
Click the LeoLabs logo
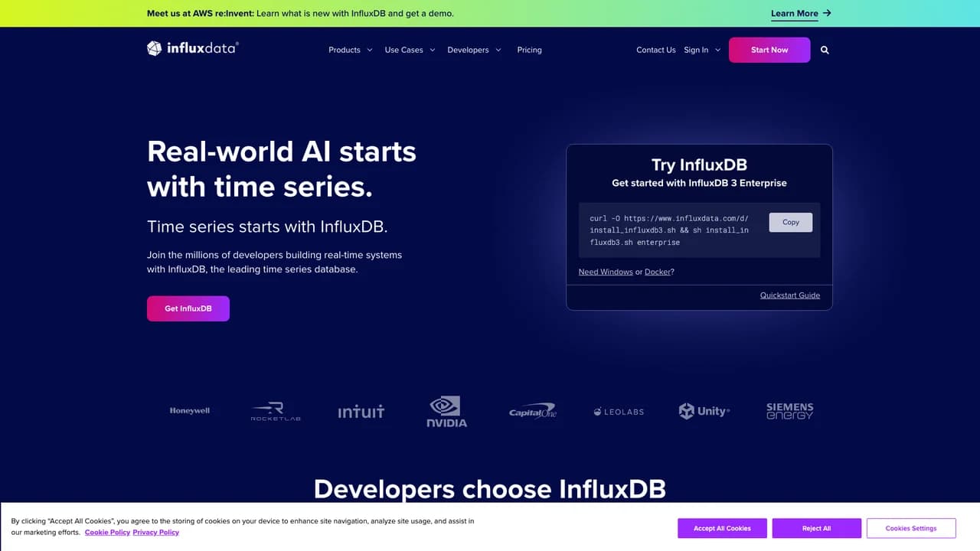(x=619, y=412)
